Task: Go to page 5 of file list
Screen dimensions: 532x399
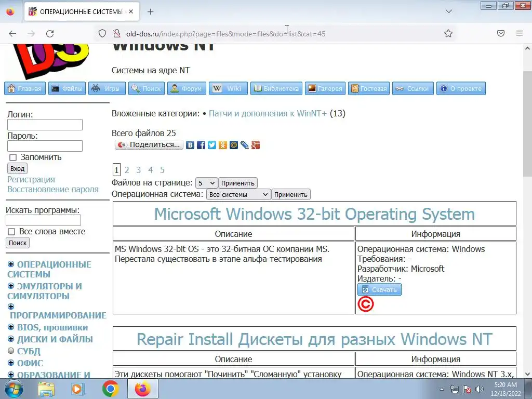Action: point(163,170)
